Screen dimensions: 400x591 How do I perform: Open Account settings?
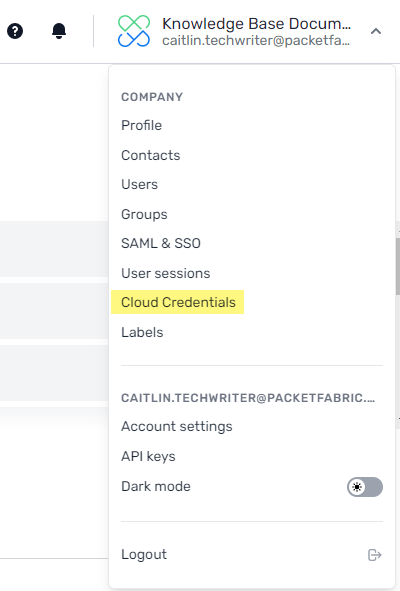pos(176,426)
